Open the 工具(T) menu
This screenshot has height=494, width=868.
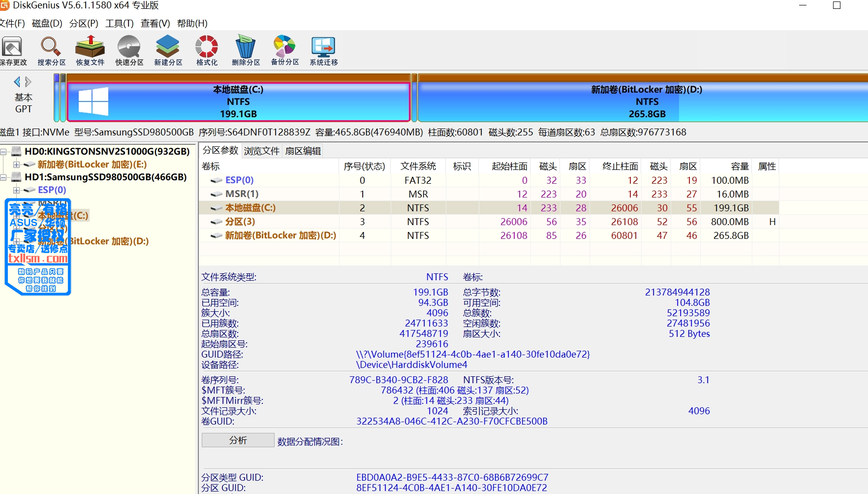click(120, 23)
